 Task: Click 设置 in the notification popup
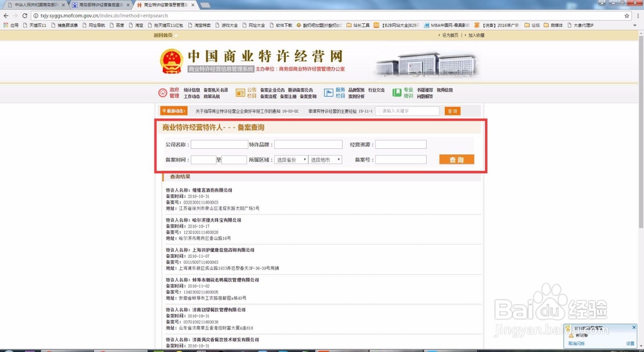pyautogui.click(x=630, y=344)
